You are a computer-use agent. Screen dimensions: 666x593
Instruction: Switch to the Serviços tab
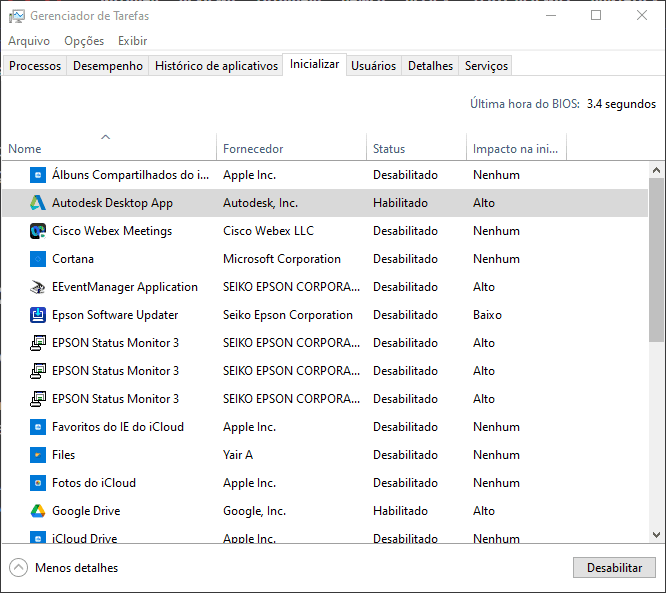pos(486,66)
